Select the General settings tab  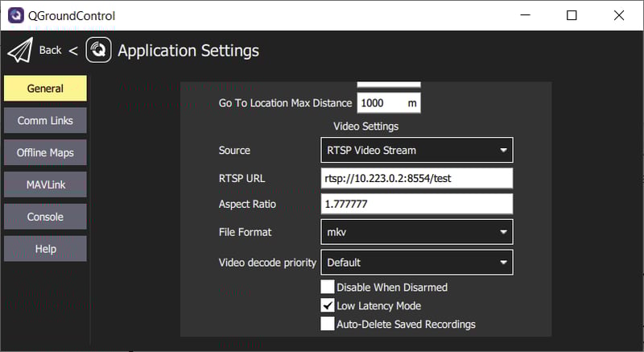click(x=45, y=89)
